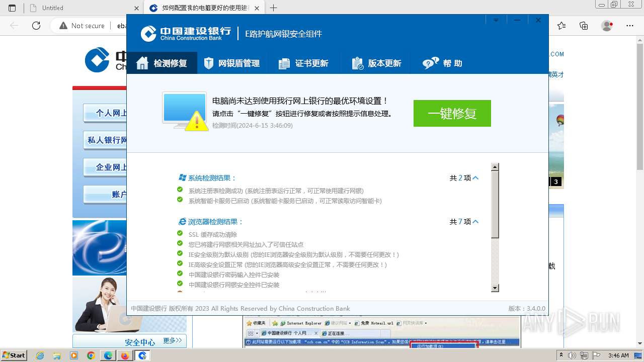
Task: Click the monitor warning status icon
Action: (185, 111)
